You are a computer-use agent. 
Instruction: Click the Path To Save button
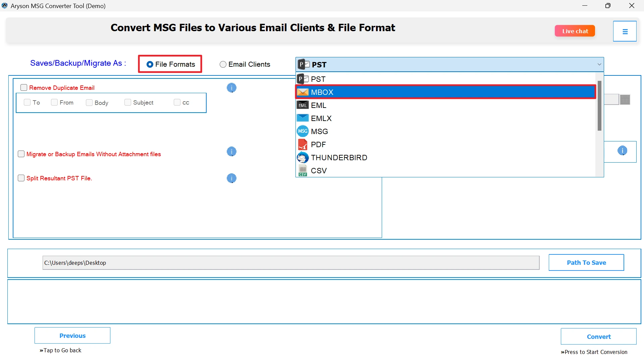[x=586, y=262]
